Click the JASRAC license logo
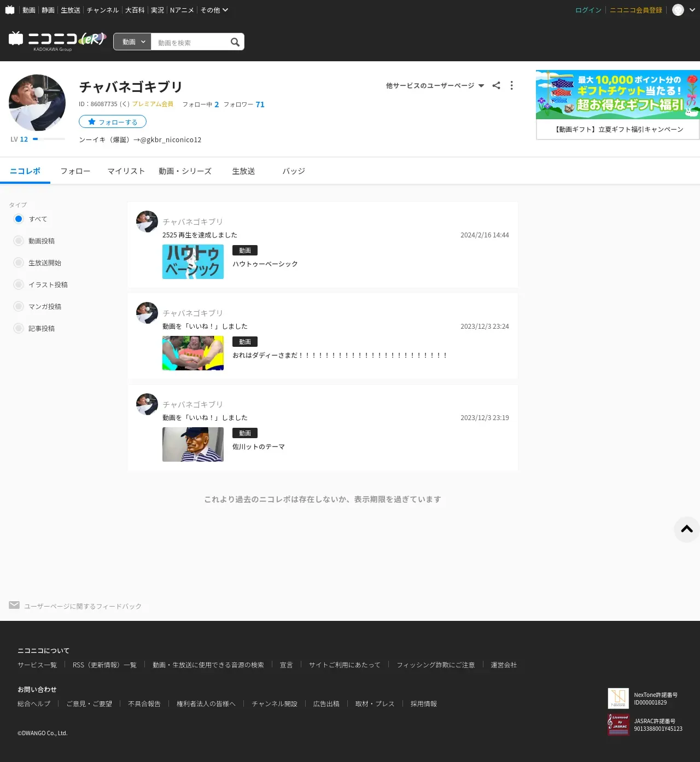700x762 pixels. tap(619, 725)
